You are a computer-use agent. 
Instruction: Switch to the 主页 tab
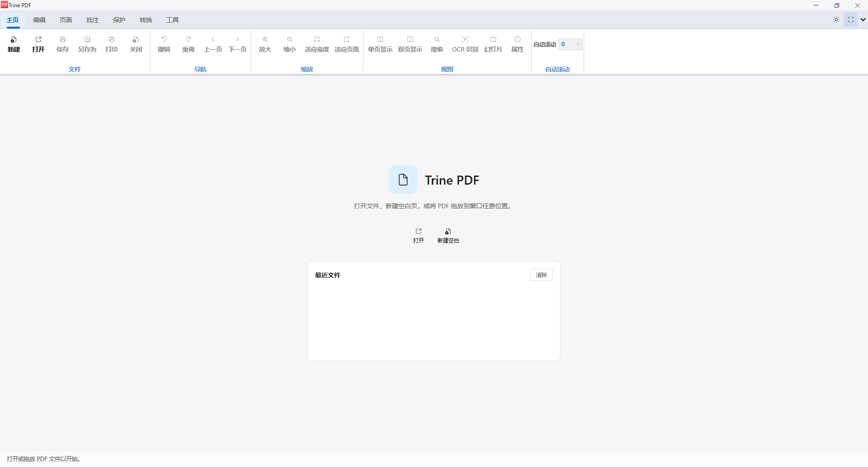(x=13, y=20)
